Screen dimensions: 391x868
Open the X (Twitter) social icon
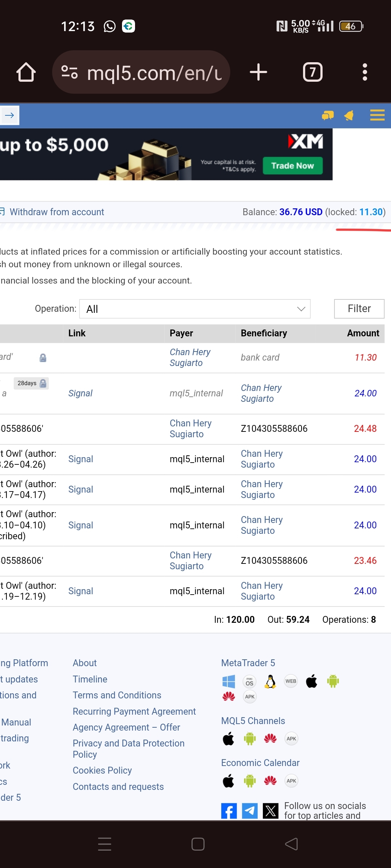(270, 811)
